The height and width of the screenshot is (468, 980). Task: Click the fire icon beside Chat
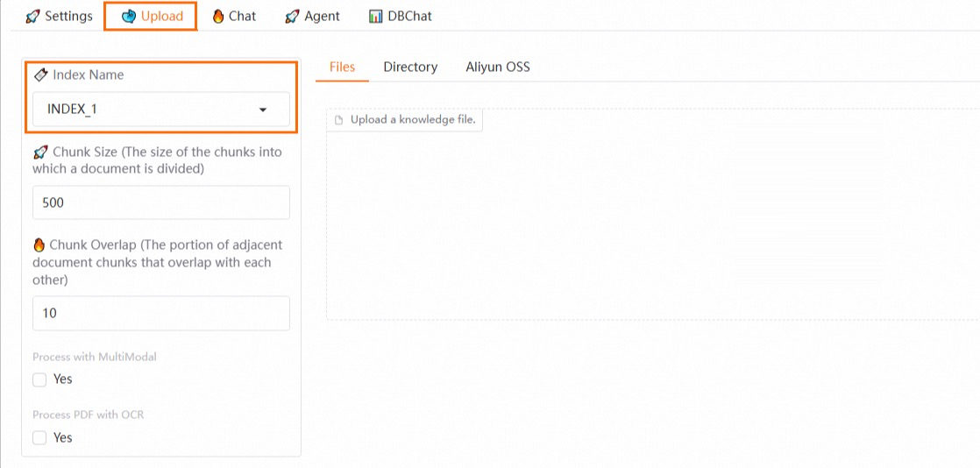218,17
